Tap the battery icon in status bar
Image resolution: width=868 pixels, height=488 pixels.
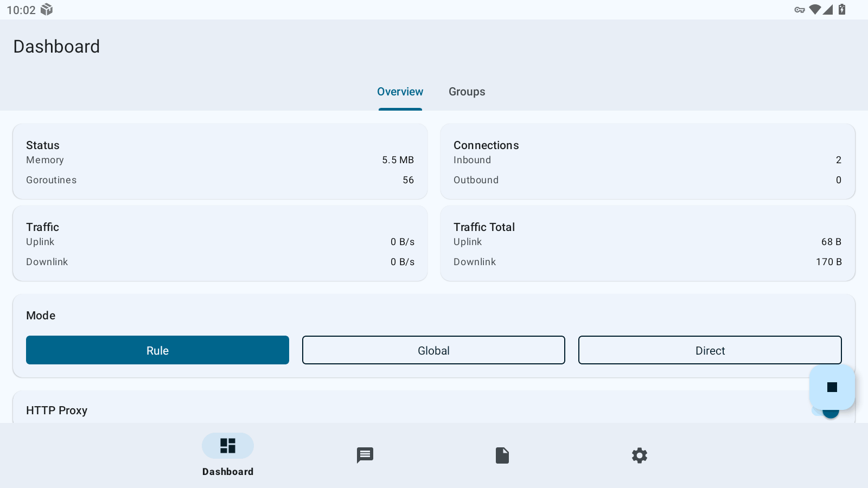click(842, 10)
